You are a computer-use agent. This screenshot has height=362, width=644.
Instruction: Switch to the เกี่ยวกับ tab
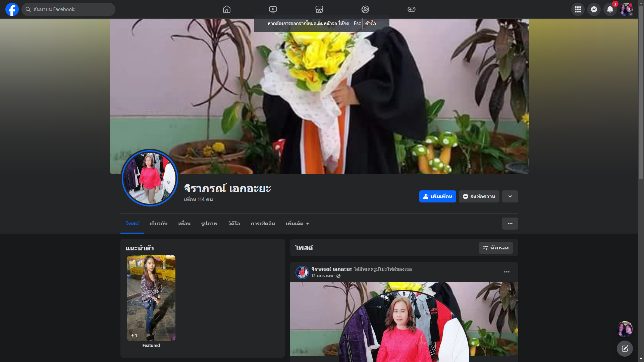(x=158, y=224)
